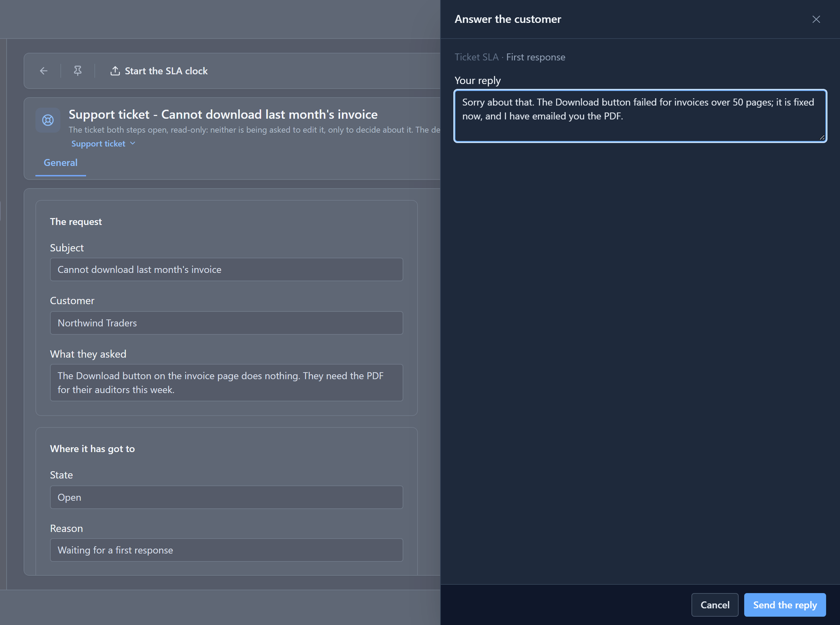Click the ticket title heading text
The width and height of the screenshot is (840, 625).
pos(223,114)
